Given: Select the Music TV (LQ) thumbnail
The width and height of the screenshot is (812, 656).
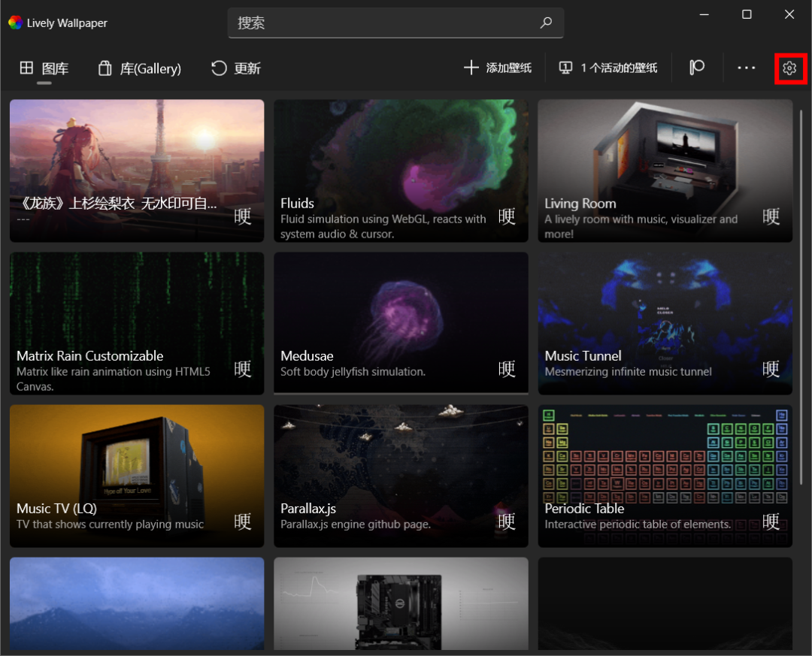Looking at the screenshot, I should coord(137,476).
